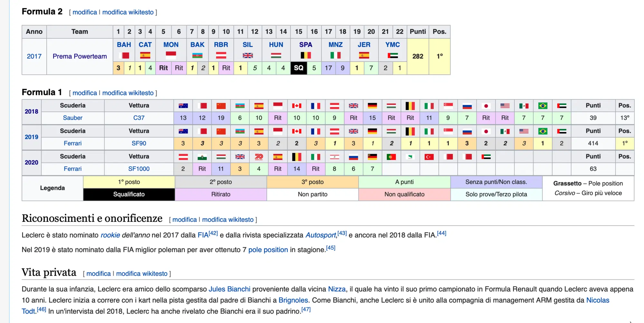Click the Italy flag under MNZ
Screen dimensions: 644x323
tap(335, 55)
